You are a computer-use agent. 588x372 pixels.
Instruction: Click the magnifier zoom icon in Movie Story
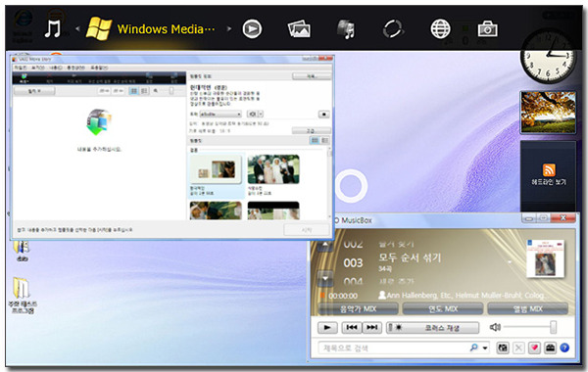156,91
